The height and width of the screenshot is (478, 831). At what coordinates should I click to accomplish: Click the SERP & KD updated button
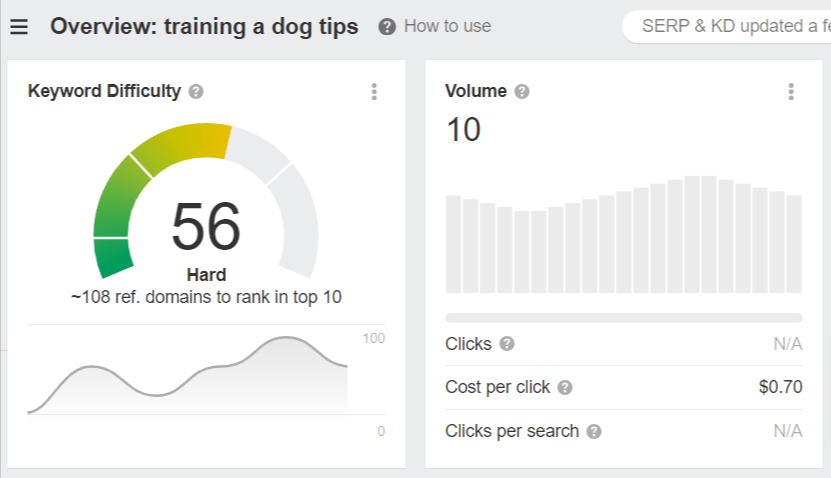727,26
